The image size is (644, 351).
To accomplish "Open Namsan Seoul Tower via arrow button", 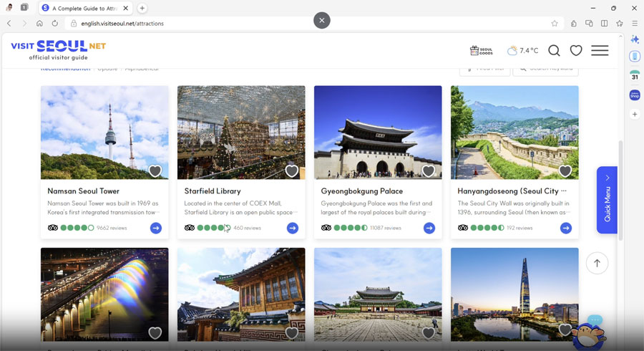I will (156, 228).
